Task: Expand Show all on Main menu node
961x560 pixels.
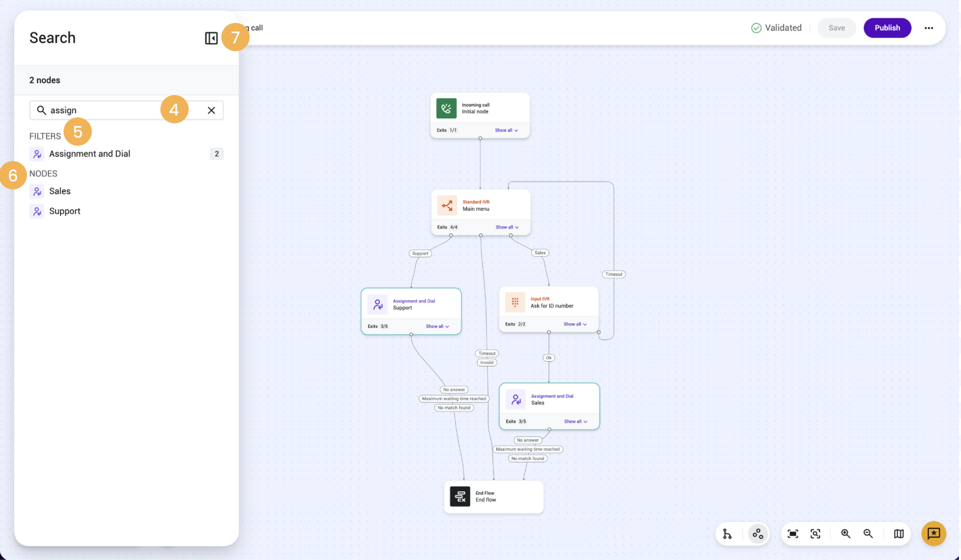Action: click(x=507, y=227)
